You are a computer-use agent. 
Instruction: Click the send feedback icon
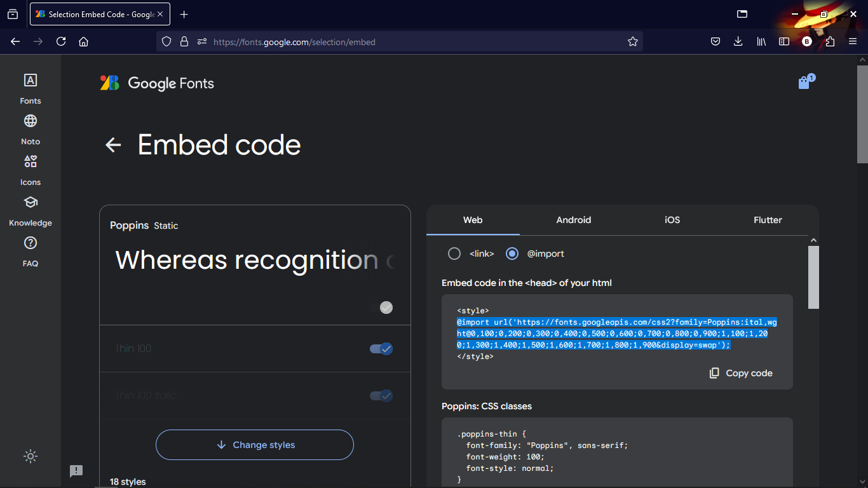point(76,471)
